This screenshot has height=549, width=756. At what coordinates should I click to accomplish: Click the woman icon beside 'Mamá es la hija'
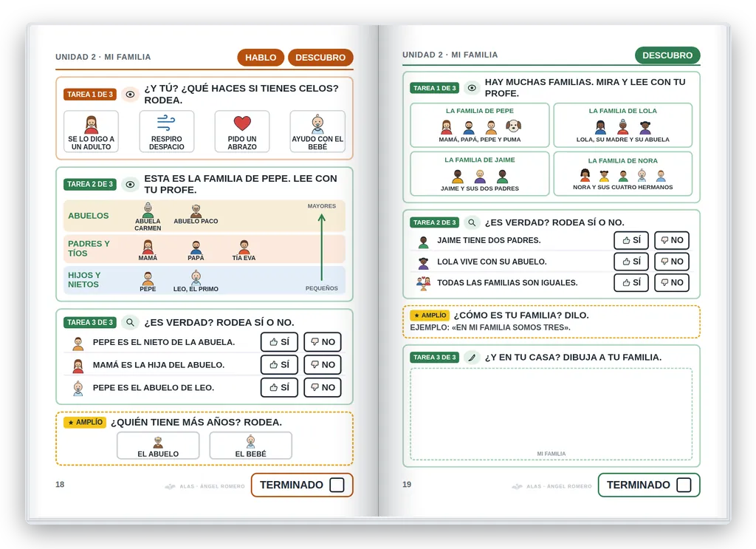point(78,366)
